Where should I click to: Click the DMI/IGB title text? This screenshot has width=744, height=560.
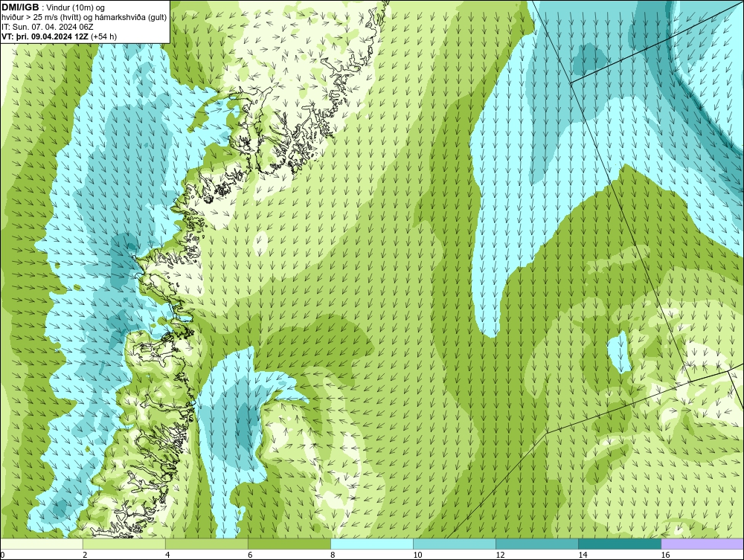pos(20,7)
